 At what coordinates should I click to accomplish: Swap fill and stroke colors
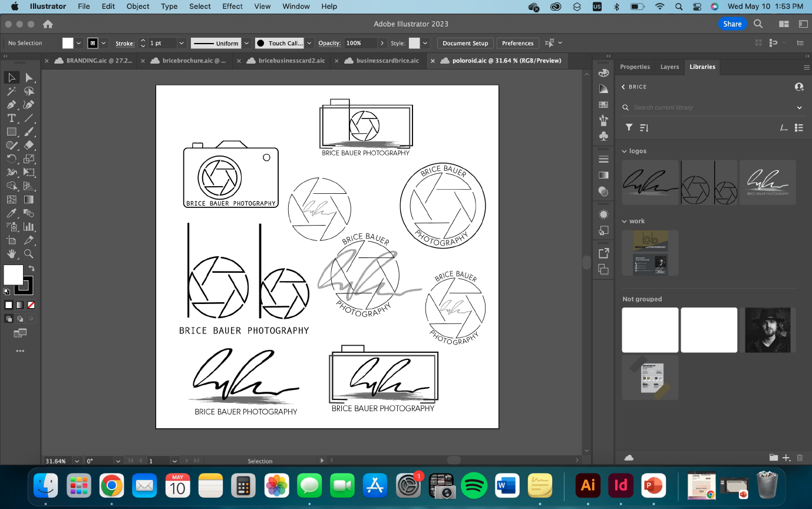[x=31, y=269]
